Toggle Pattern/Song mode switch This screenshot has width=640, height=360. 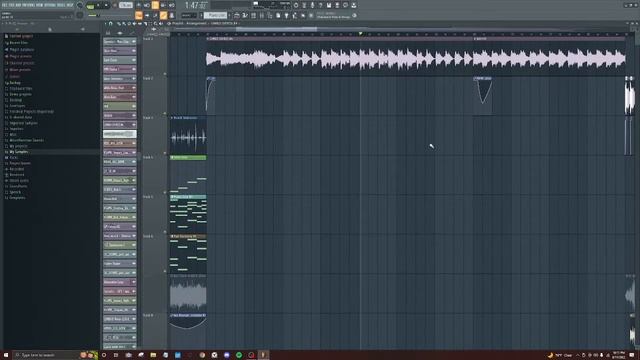[x=91, y=5]
